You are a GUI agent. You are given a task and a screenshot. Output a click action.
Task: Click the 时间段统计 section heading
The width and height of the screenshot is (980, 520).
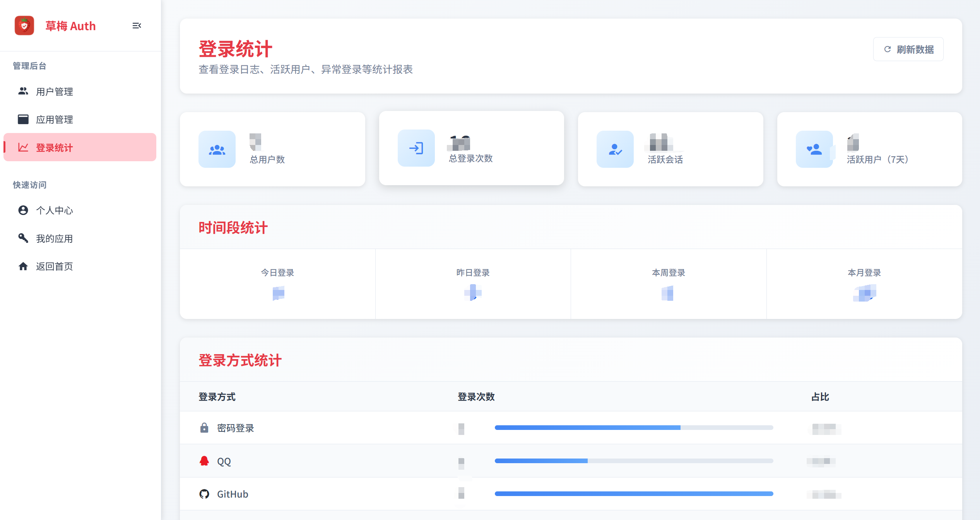[x=233, y=228]
